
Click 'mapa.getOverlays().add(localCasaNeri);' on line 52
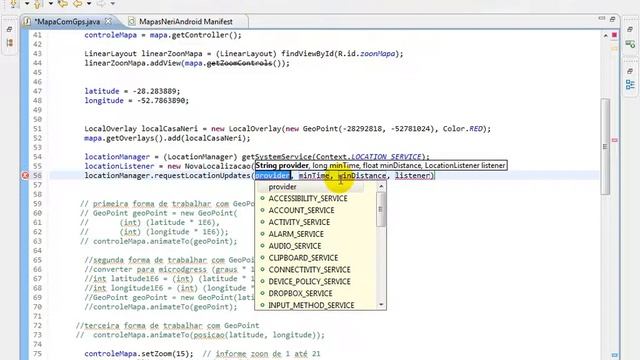pyautogui.click(x=167, y=138)
